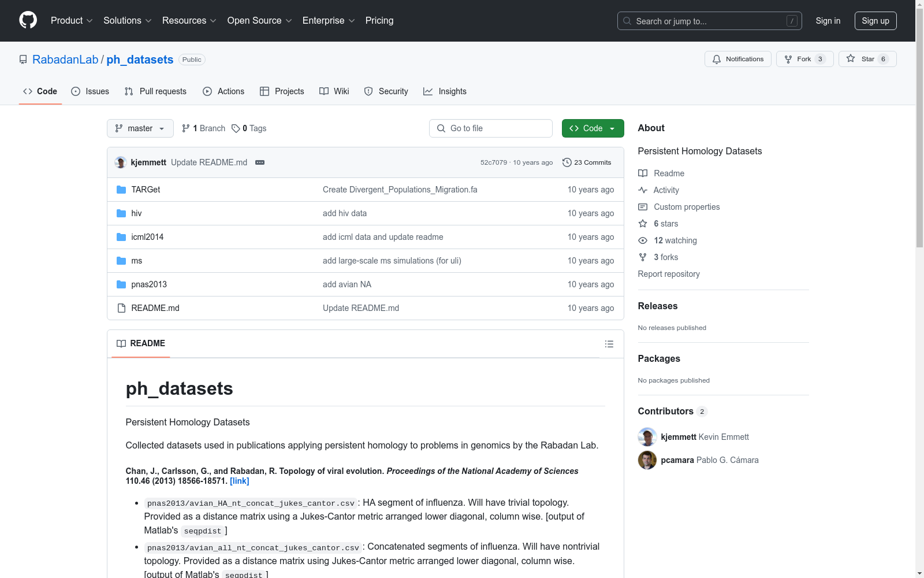
Task: Open the 52c7079 commit hash
Action: [494, 162]
